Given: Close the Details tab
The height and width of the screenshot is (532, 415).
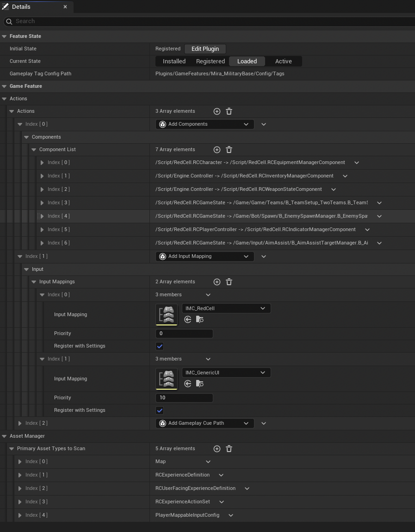Looking at the screenshot, I should [x=65, y=7].
